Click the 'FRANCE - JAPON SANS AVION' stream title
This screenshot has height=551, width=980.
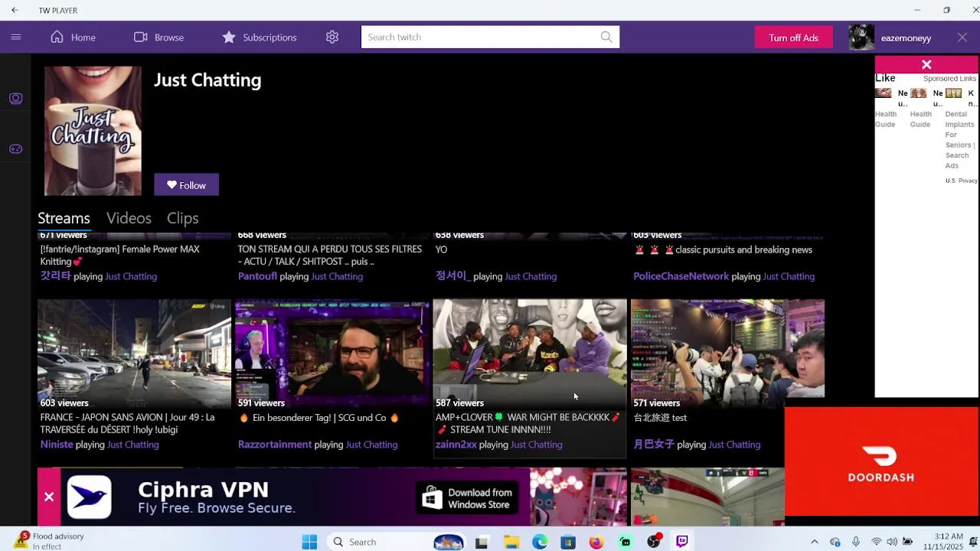[x=127, y=423]
